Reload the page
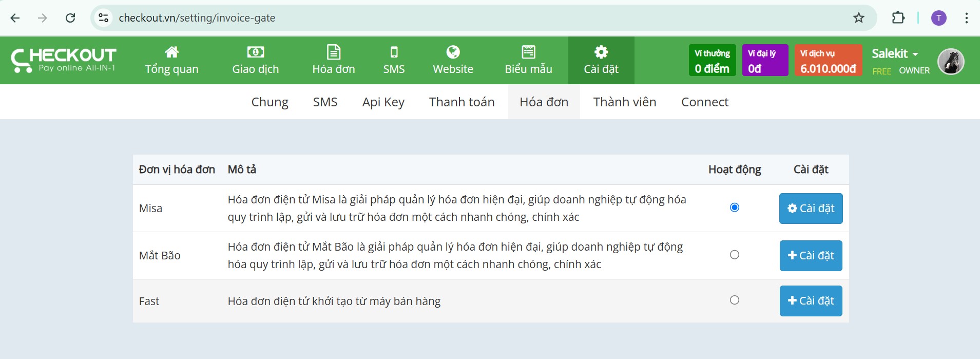Image resolution: width=980 pixels, height=359 pixels. coord(70,18)
